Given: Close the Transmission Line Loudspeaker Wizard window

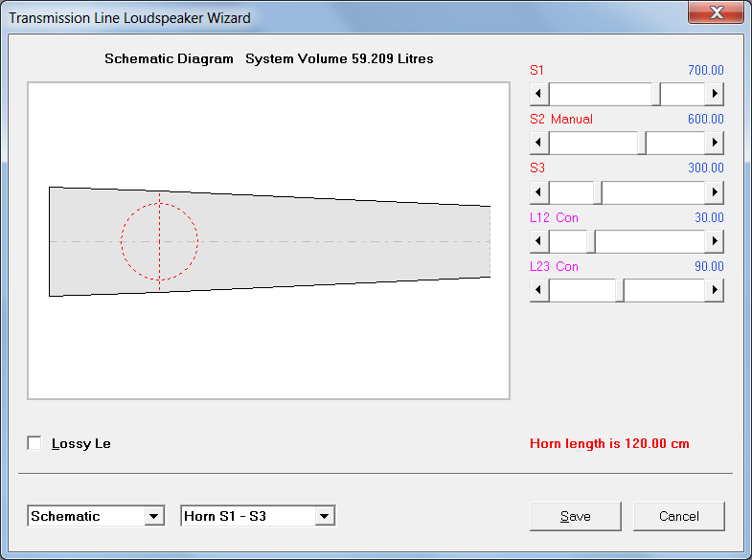Looking at the screenshot, I should (x=716, y=12).
